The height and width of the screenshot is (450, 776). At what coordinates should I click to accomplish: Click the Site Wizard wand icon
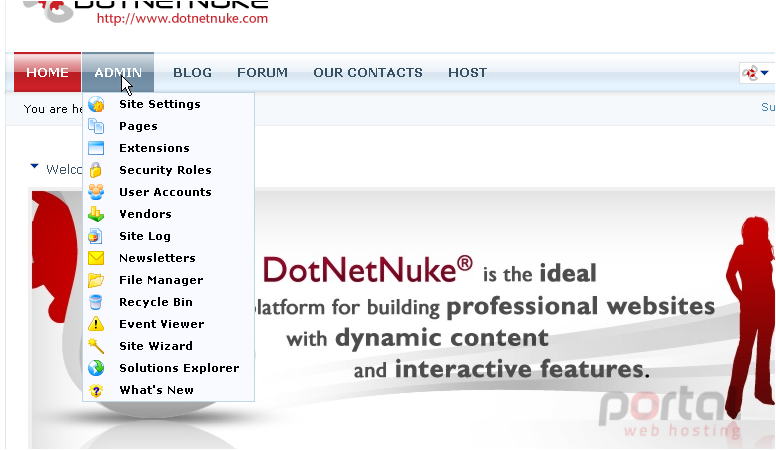click(96, 346)
